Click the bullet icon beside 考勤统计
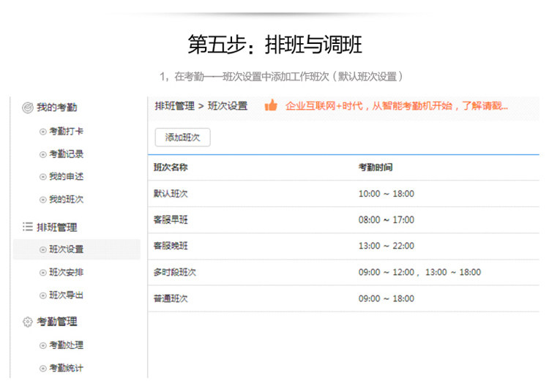Screen dimensions: 549x392 [x=42, y=369]
